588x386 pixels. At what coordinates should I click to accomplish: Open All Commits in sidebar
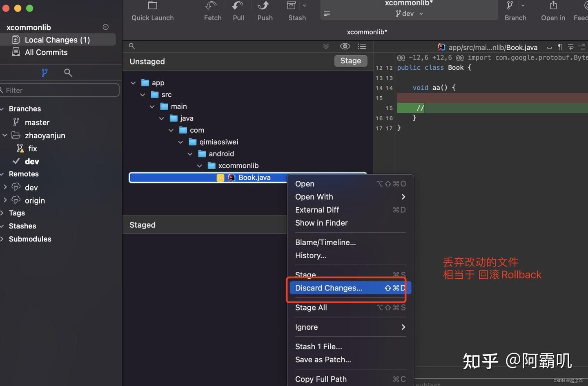tap(46, 52)
